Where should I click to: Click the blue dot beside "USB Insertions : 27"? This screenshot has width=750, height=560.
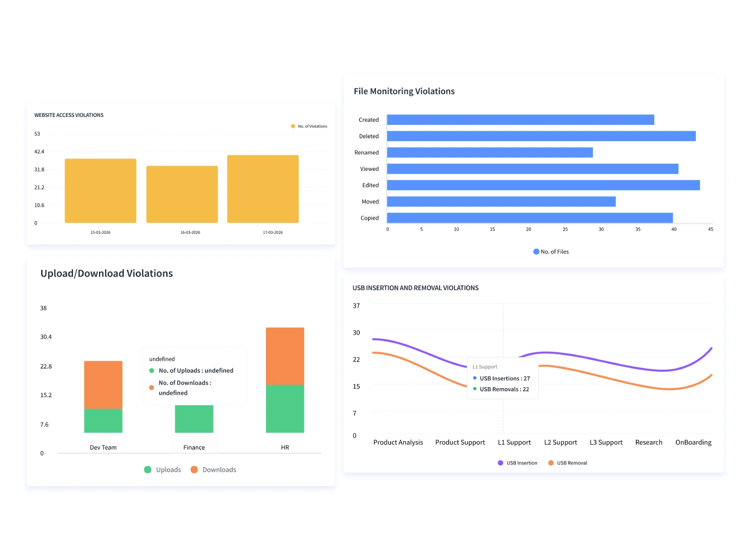coord(474,378)
